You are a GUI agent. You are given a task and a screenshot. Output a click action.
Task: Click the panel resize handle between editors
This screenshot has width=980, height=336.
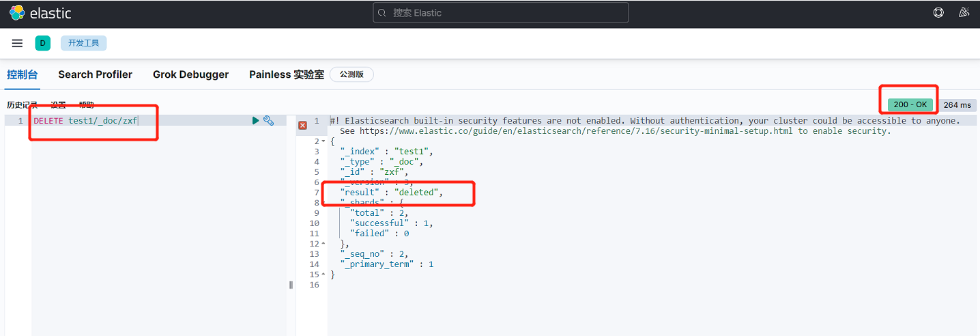tap(291, 285)
